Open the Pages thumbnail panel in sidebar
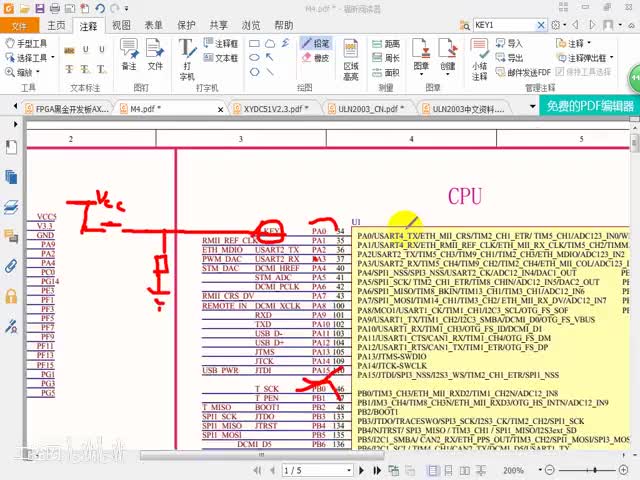Image resolution: width=640 pixels, height=480 pixels. click(11, 177)
